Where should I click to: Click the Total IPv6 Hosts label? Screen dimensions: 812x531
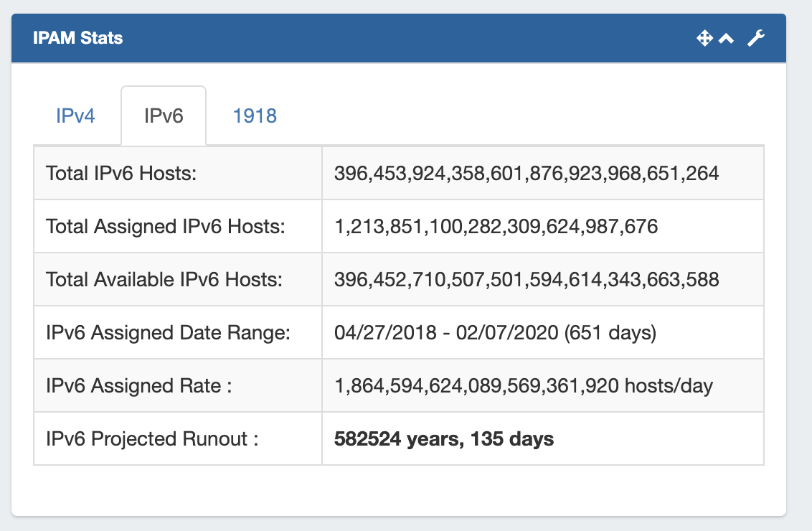(121, 174)
